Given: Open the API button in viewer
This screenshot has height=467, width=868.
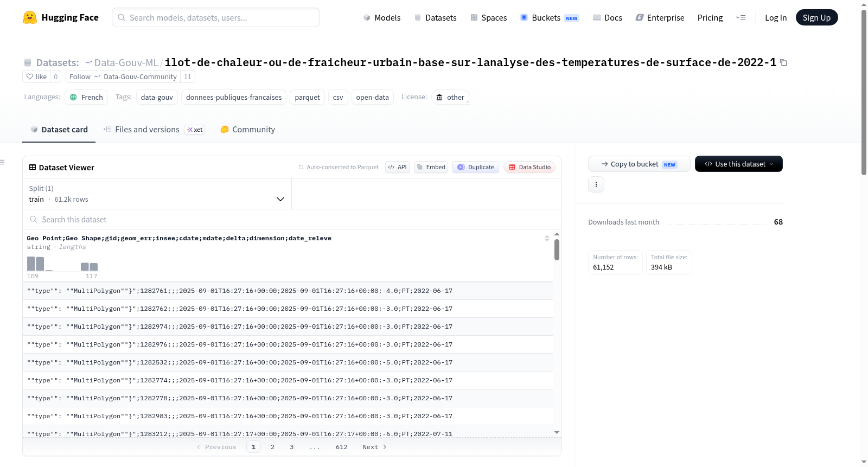Looking at the screenshot, I should [397, 167].
